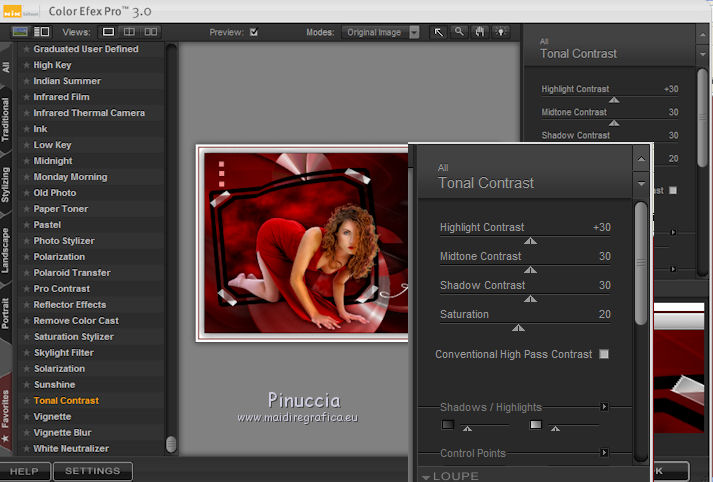Enable Conventional High Pass Contrast checkbox
Viewport: 713px width, 482px height.
[603, 354]
